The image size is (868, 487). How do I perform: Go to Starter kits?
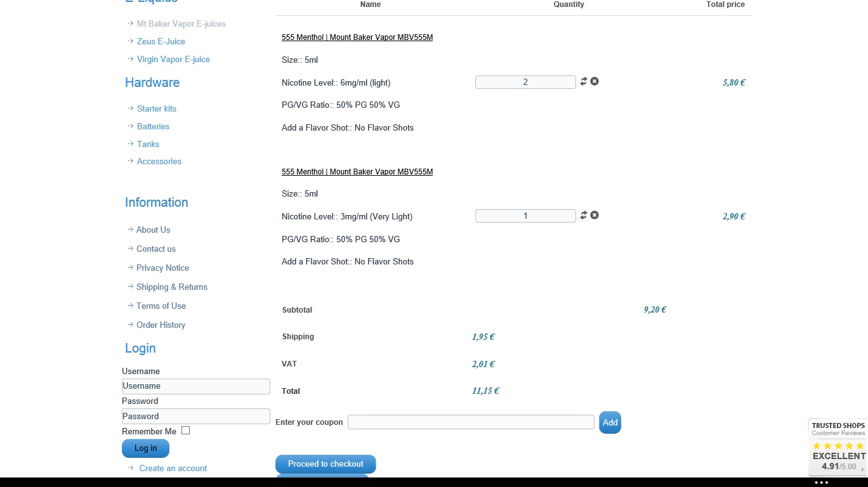click(x=157, y=108)
